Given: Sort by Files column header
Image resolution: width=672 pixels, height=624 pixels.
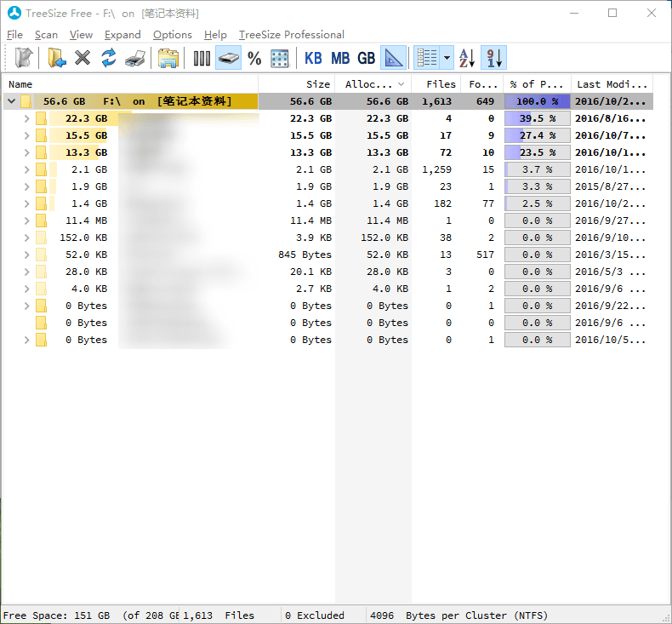Looking at the screenshot, I should click(x=436, y=84).
